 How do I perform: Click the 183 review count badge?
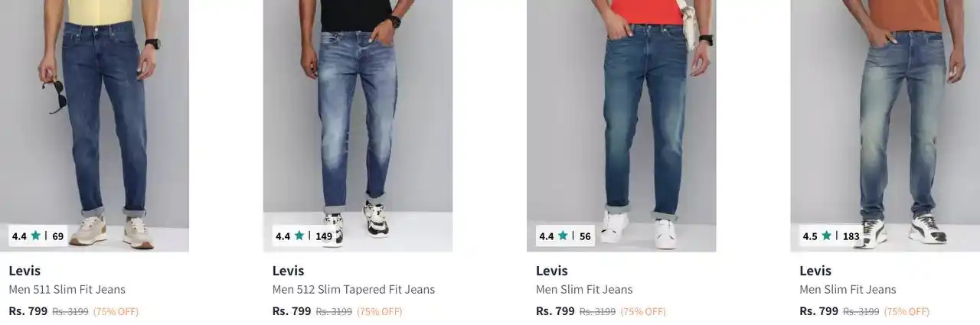pyautogui.click(x=851, y=236)
